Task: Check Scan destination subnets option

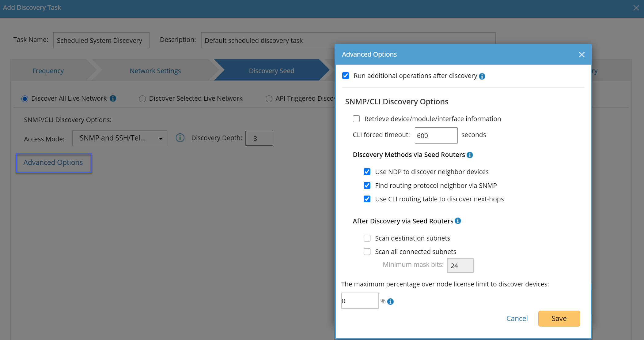Action: coord(367,238)
